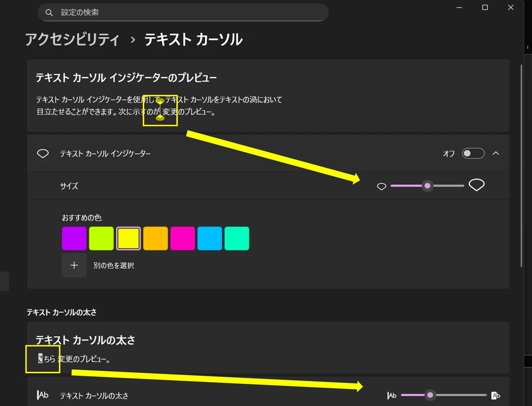Collapse the テキスト カーソル インジケーター section chevron
The width and height of the screenshot is (532, 406).
pyautogui.click(x=496, y=153)
